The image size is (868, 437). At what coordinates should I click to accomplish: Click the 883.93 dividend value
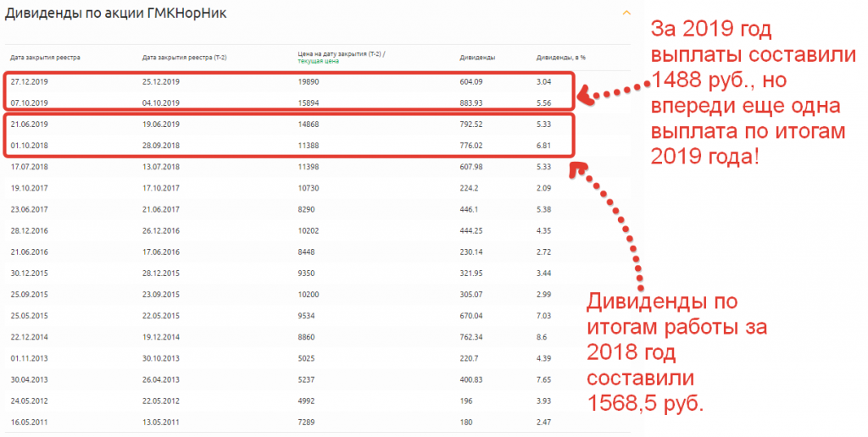[x=471, y=102]
